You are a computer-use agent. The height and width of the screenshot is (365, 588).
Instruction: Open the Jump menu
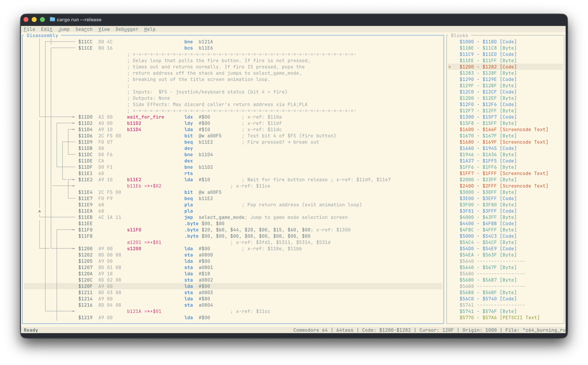tap(64, 29)
